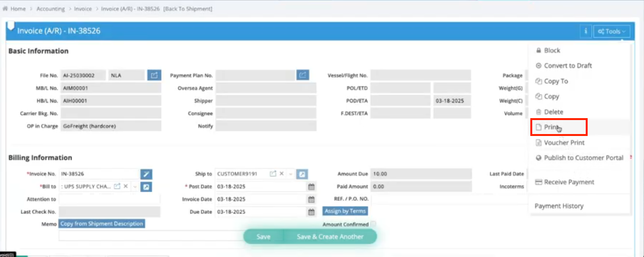Clear the Ship to customer with X

point(282,174)
